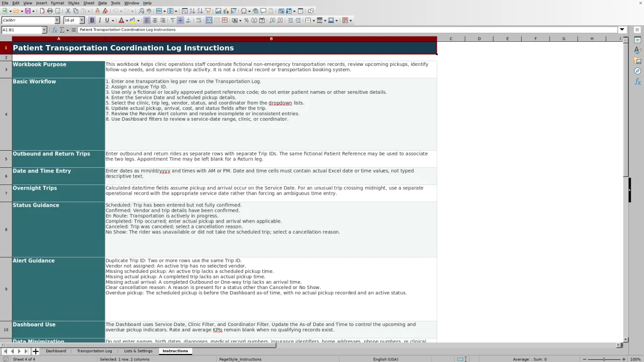The image size is (644, 362).
Task: Switch to the Lists & Settings sheet tab
Action: point(138,351)
